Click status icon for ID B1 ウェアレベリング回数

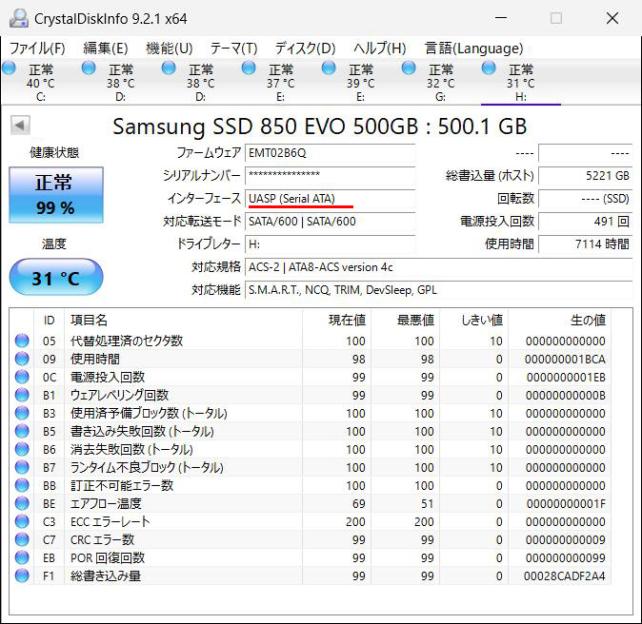coord(22,395)
